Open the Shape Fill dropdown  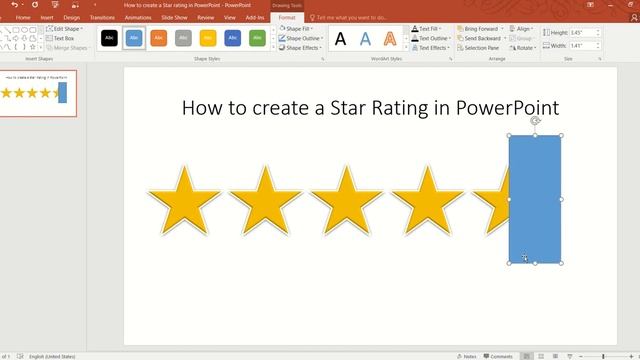click(x=296, y=29)
